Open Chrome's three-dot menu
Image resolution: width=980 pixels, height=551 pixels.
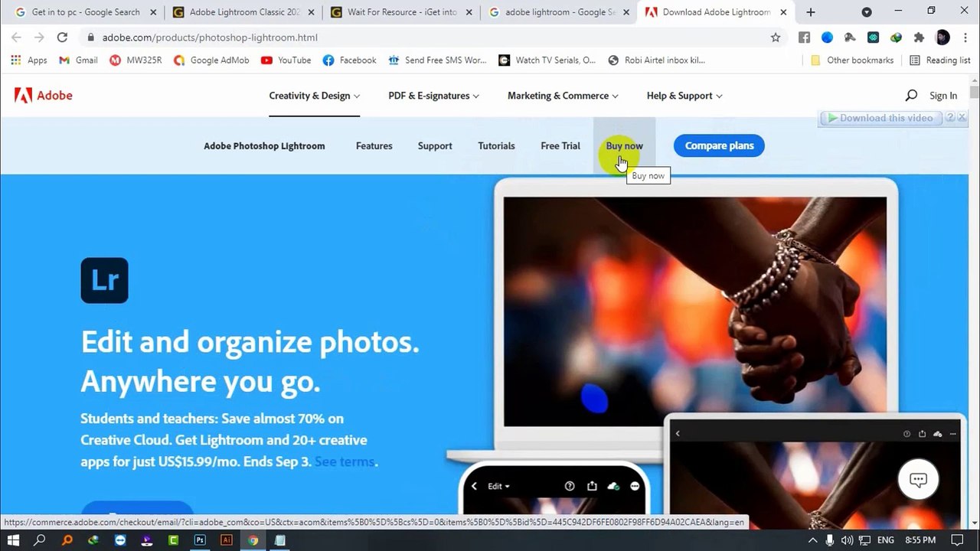(965, 37)
